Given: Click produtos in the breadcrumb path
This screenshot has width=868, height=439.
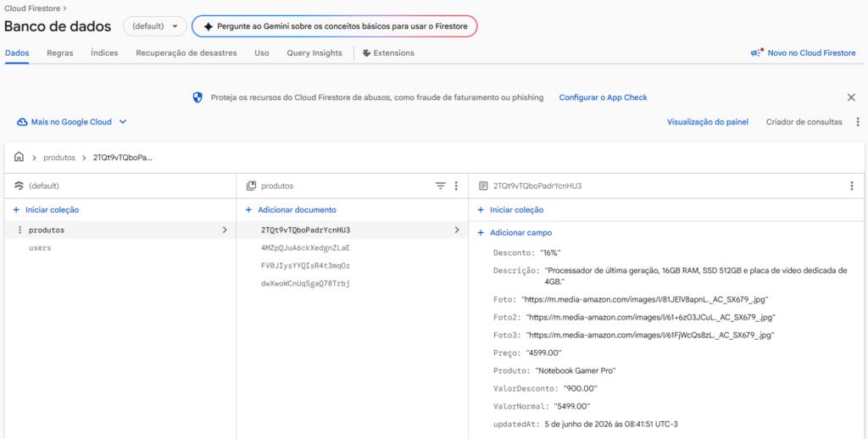Looking at the screenshot, I should (x=59, y=158).
